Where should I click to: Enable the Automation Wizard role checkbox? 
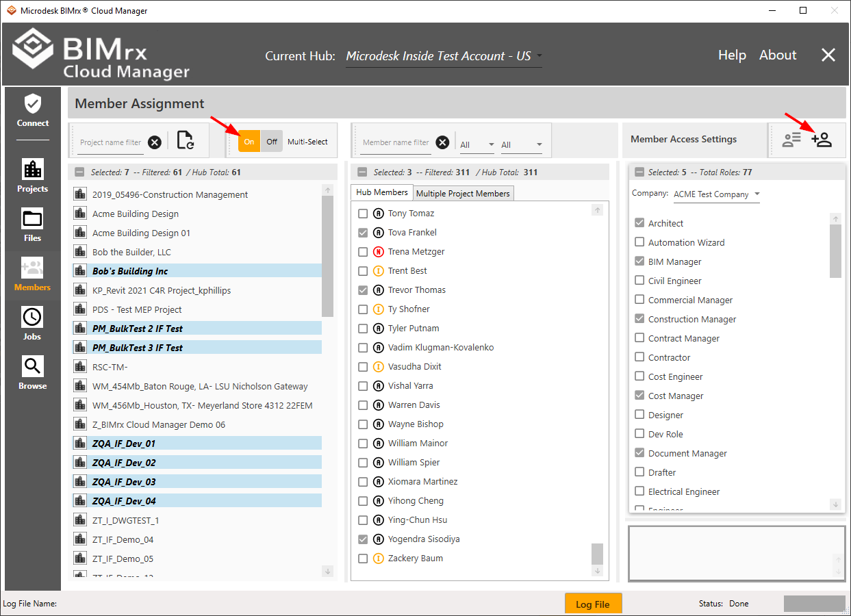coord(639,242)
